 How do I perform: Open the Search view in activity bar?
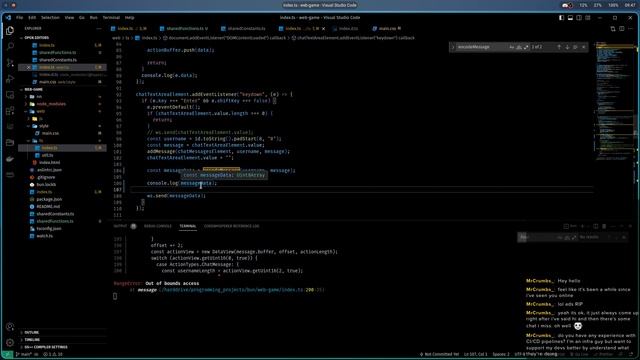[x=10, y=46]
